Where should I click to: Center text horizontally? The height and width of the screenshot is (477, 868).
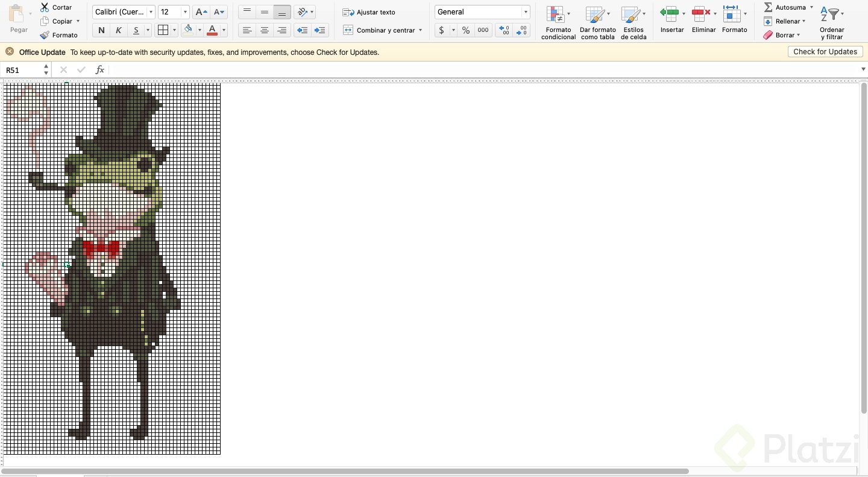point(264,30)
